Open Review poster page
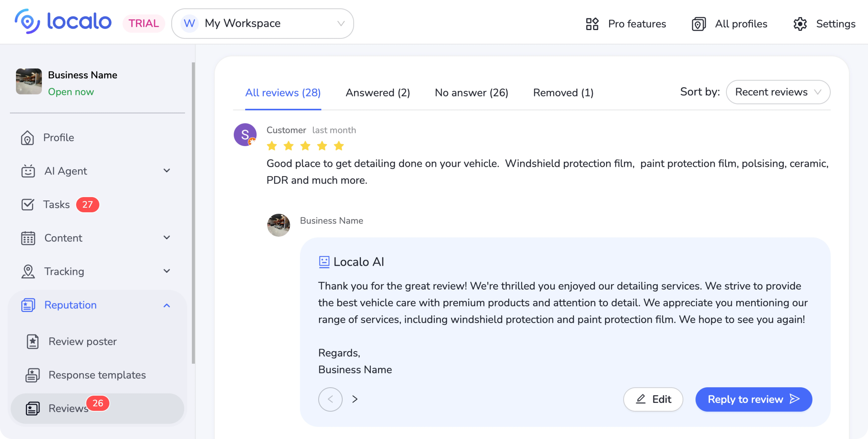 83,341
